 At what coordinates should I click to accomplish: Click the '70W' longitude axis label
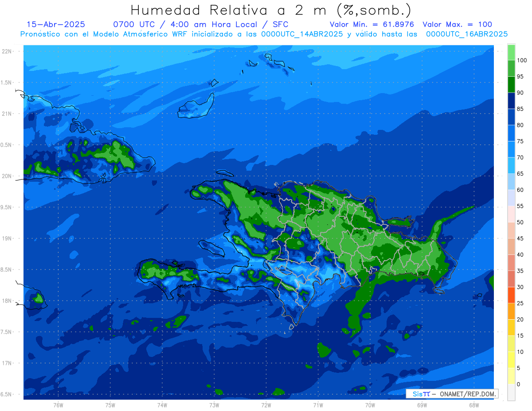click(x=370, y=405)
